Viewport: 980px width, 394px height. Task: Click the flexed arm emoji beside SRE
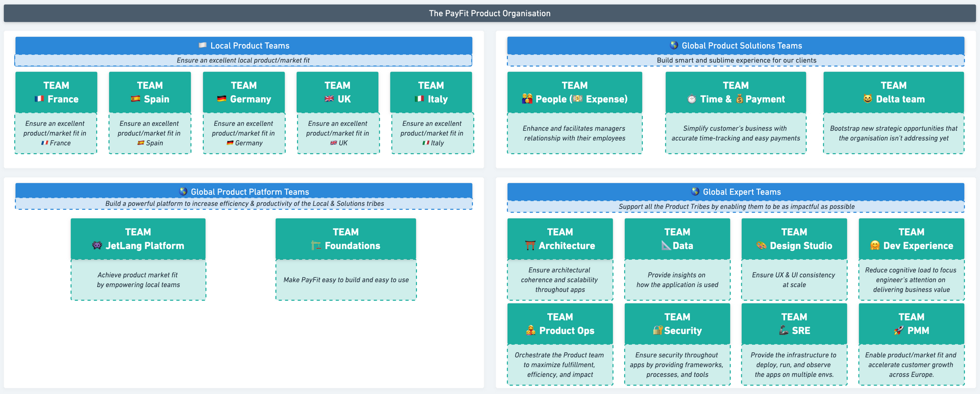784,330
